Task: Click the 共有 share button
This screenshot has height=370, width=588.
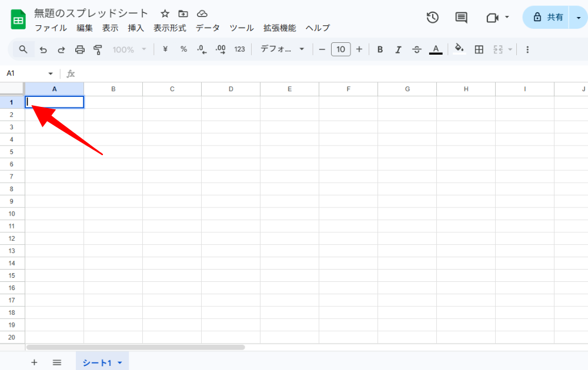Action: tap(547, 18)
